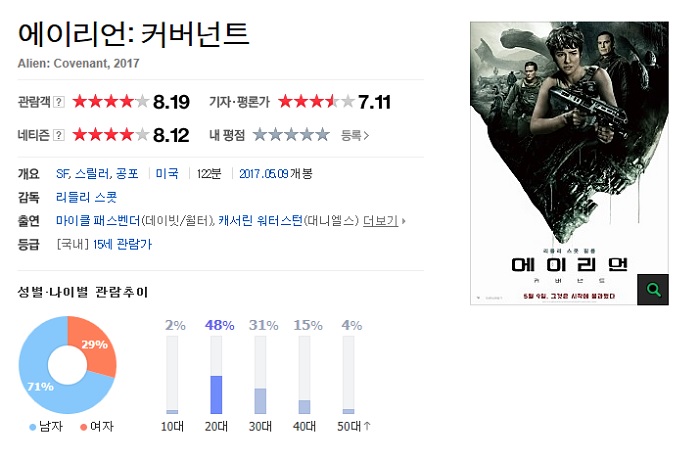Open director 리들리 스콧 page
This screenshot has height=460, width=700.
coord(87,197)
